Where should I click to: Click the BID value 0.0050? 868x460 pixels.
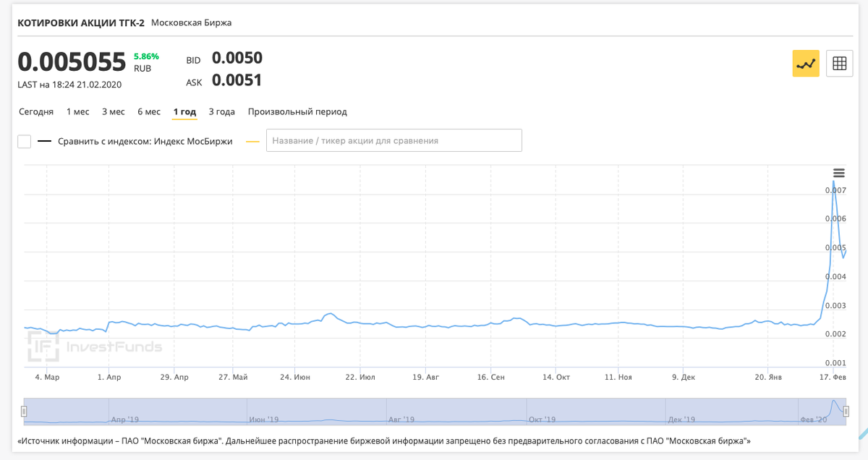coord(237,58)
